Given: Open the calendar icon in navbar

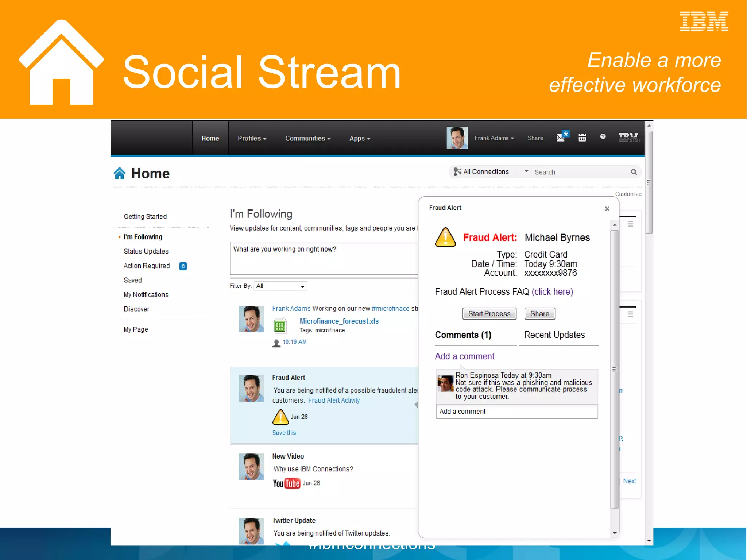Looking at the screenshot, I should (582, 138).
